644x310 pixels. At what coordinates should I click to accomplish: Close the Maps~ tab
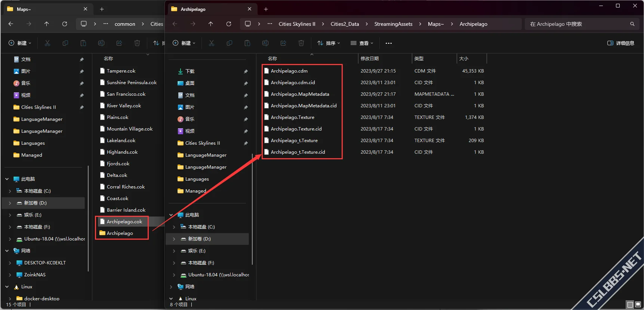[x=86, y=9]
